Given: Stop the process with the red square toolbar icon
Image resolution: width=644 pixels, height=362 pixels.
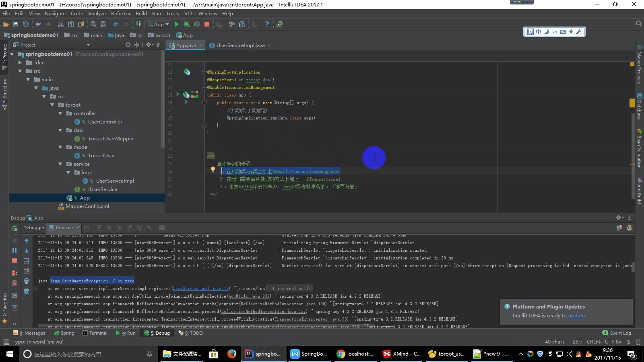Looking at the screenshot, I should tap(207, 25).
